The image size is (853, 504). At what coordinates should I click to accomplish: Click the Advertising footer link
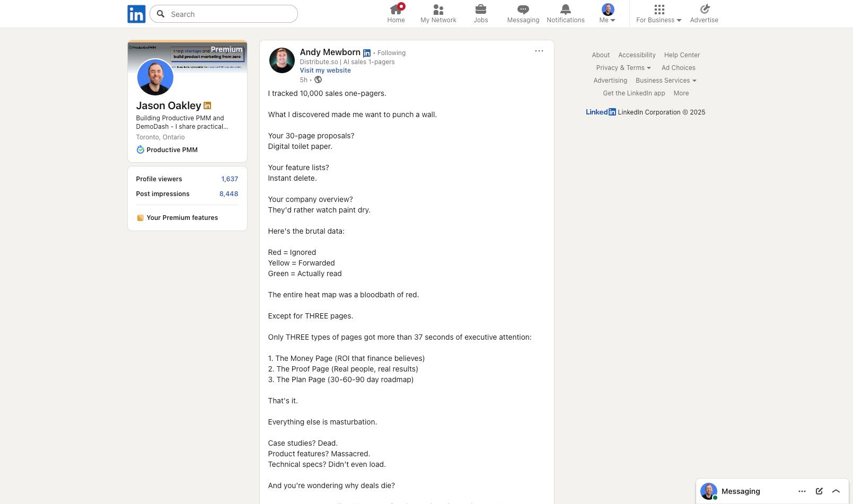coord(610,81)
